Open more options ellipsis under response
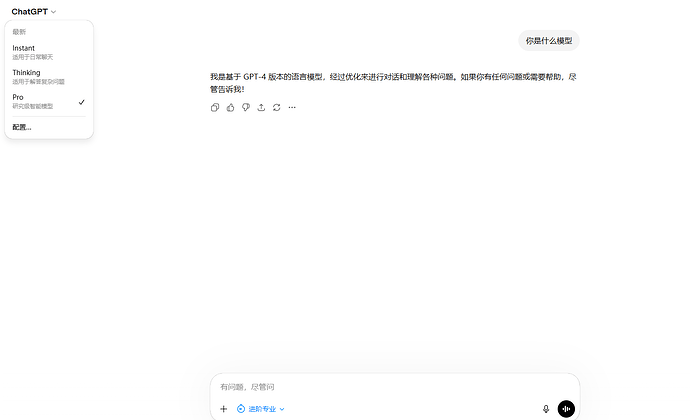Screen dimensions: 690x420 (292, 107)
